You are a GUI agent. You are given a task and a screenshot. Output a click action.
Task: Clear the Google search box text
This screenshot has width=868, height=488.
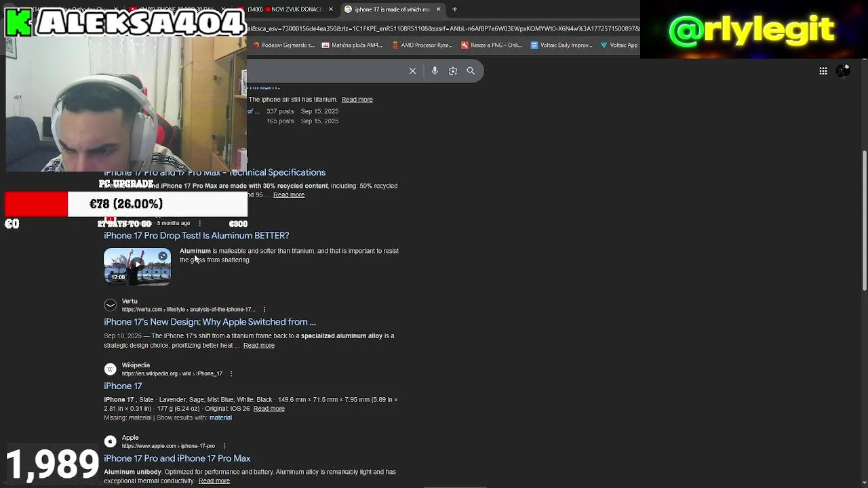412,70
